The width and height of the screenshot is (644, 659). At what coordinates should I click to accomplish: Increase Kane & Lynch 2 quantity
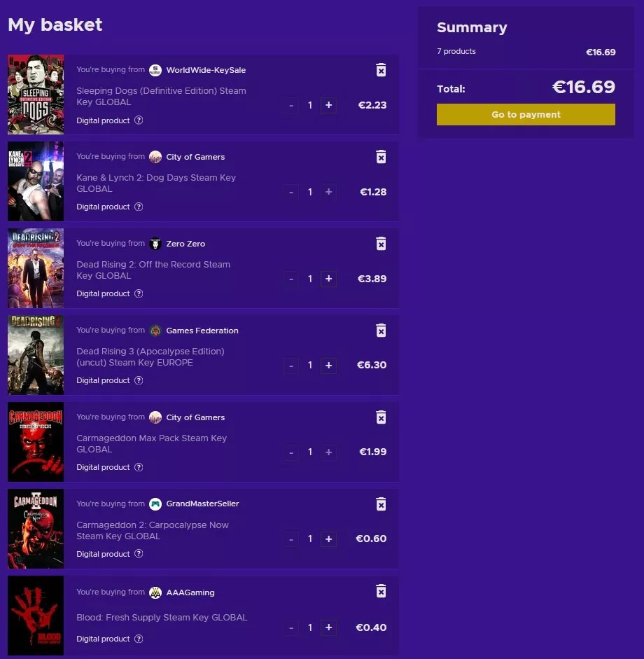pyautogui.click(x=328, y=192)
